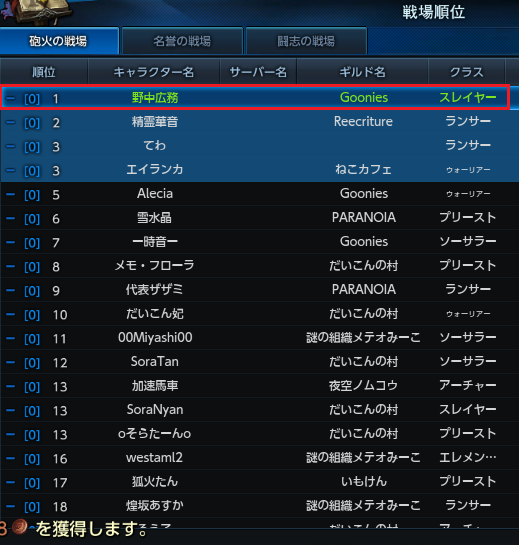Screen dimensions: 519x545
Task: Click the [0] indicator in the 精霊華音 row
Action: click(32, 123)
